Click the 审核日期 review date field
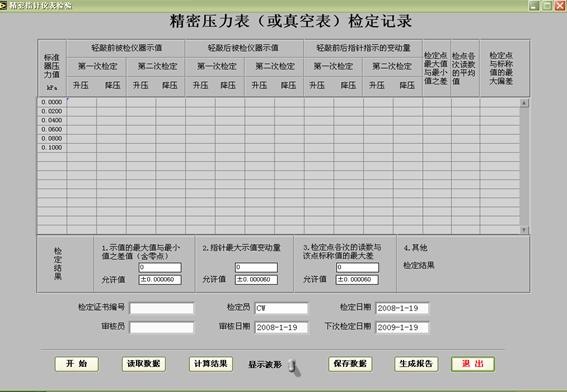 point(281,327)
